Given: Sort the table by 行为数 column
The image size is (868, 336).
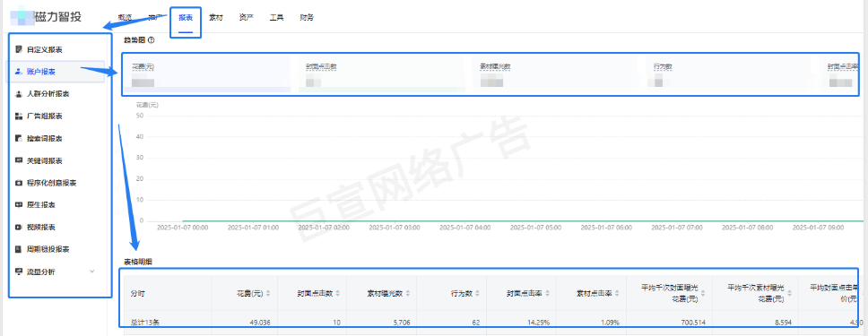Looking at the screenshot, I should point(477,294).
